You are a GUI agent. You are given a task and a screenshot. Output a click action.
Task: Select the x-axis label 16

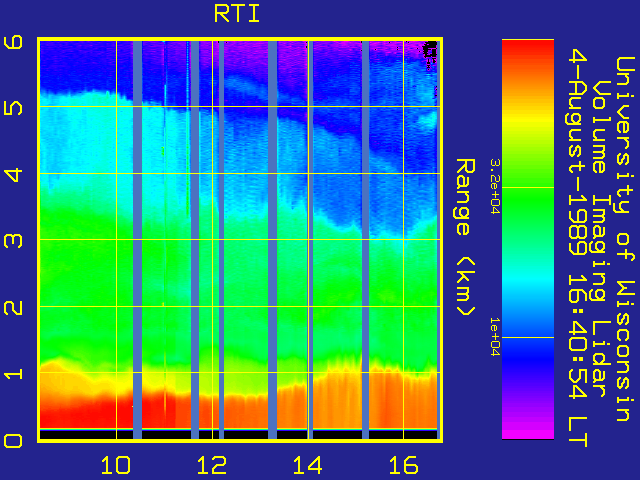pos(403,465)
